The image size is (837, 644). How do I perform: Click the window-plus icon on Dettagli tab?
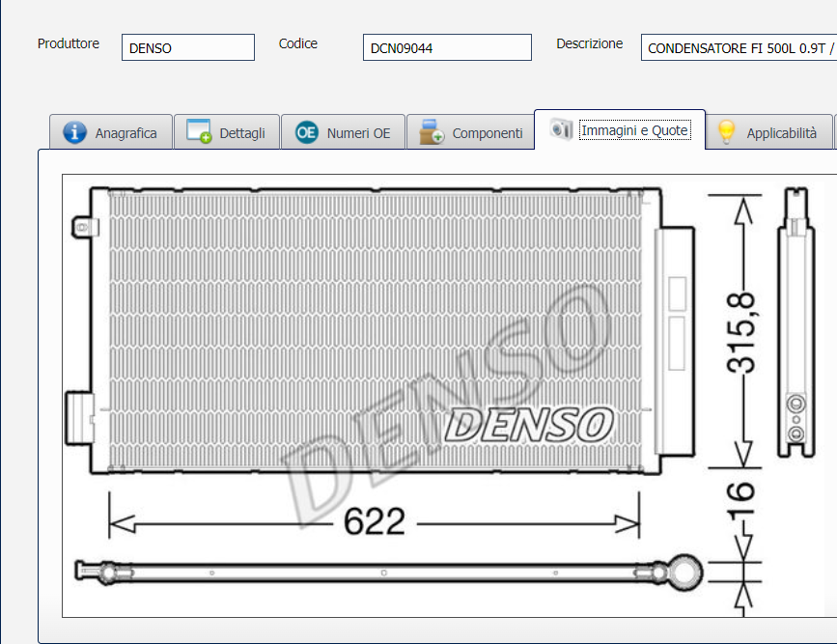(199, 131)
